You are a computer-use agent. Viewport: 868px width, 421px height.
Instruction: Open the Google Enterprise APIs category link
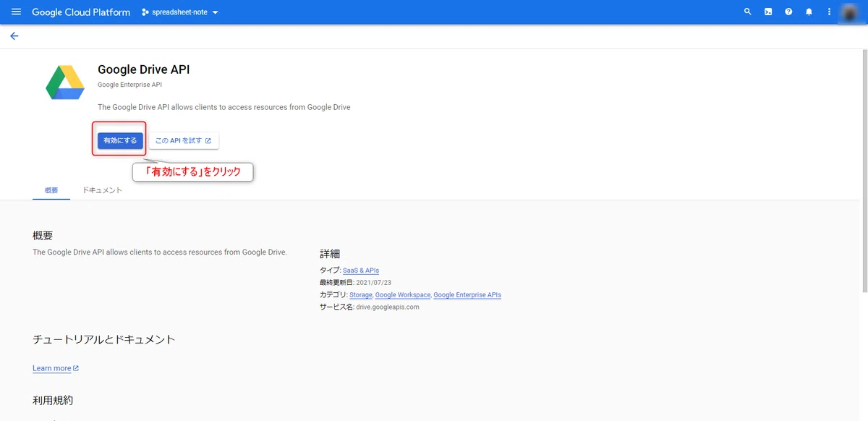467,295
